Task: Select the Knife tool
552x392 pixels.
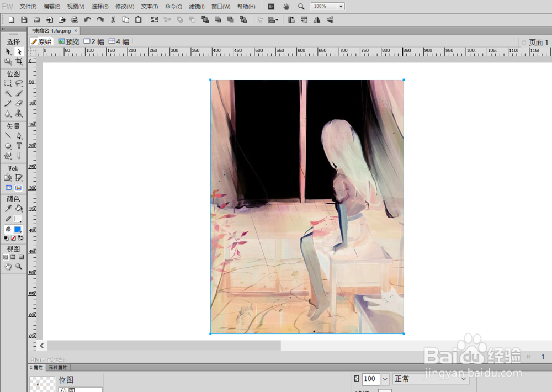Action: pos(19,156)
